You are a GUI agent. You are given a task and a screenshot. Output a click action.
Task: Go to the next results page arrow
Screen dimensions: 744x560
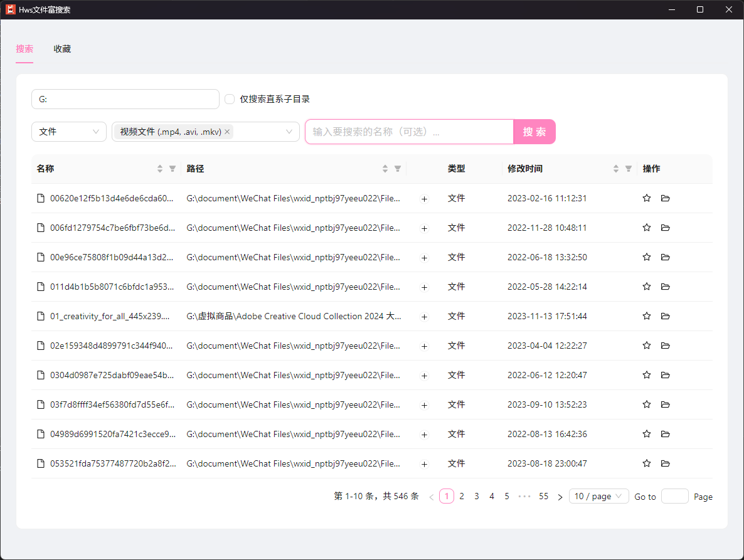[560, 496]
